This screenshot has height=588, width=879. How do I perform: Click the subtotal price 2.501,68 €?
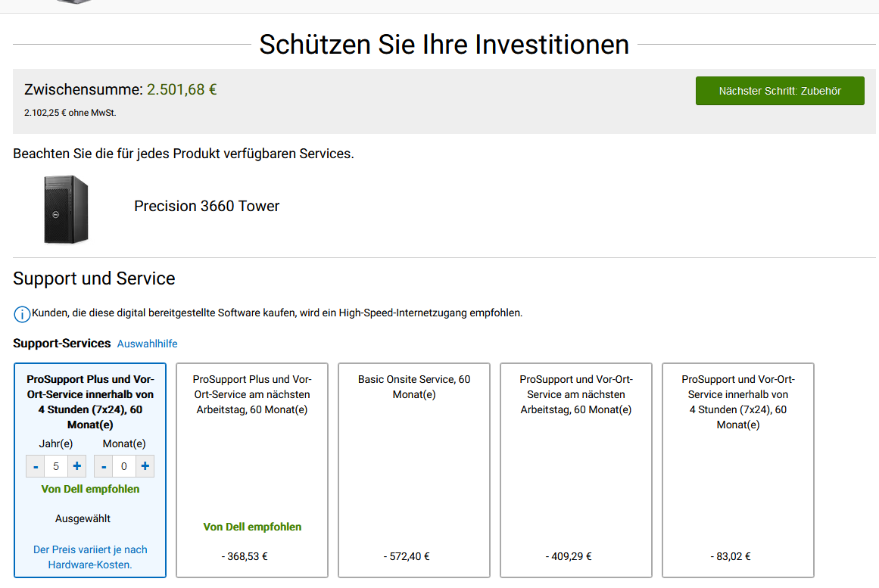click(x=182, y=89)
